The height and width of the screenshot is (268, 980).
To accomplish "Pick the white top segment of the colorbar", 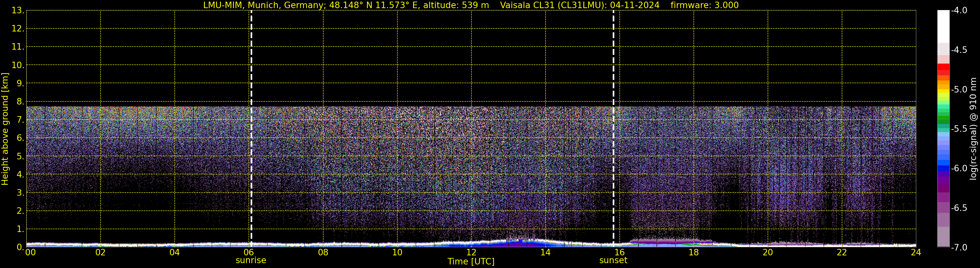I will point(944,27).
